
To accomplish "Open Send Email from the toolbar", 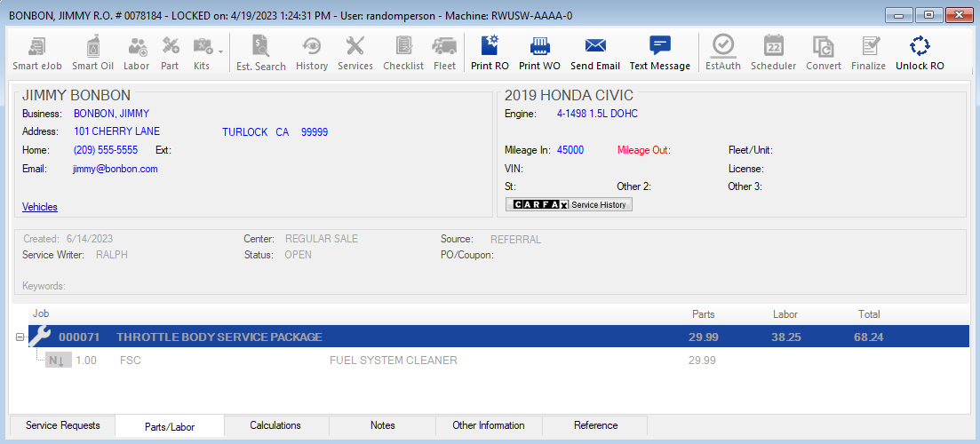I will tap(594, 46).
